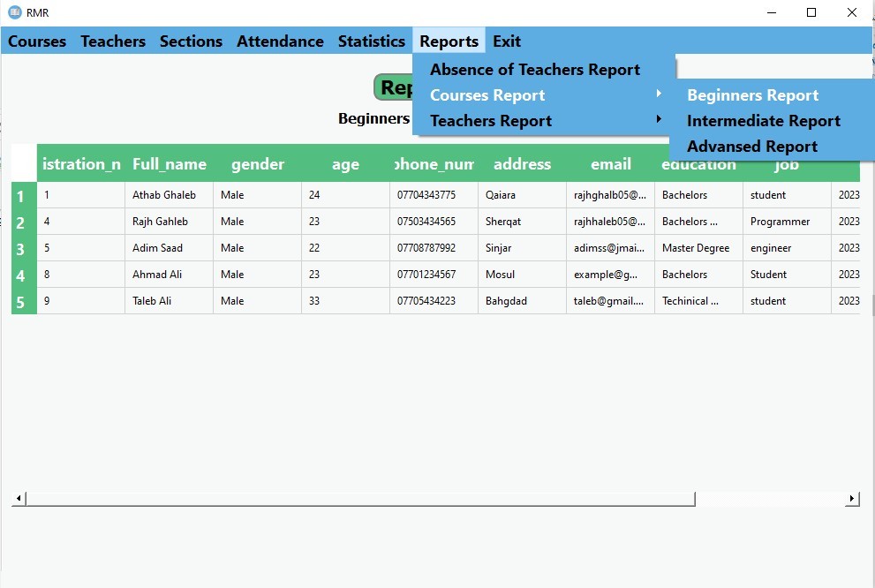Open the Intermediate Report
Screen dimensions: 875x588
772,120
